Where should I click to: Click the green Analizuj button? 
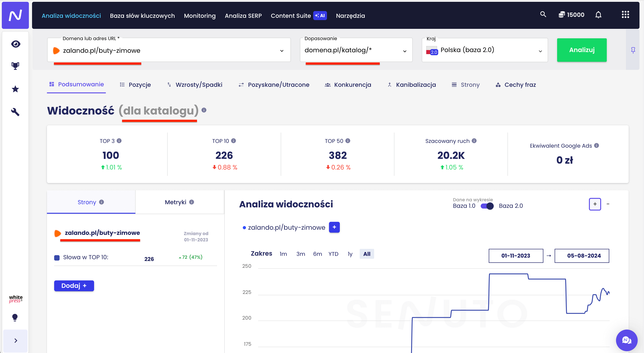coord(581,50)
